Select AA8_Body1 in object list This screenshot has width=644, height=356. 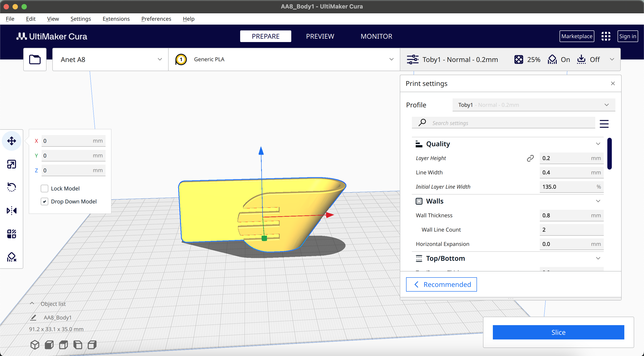(58, 318)
